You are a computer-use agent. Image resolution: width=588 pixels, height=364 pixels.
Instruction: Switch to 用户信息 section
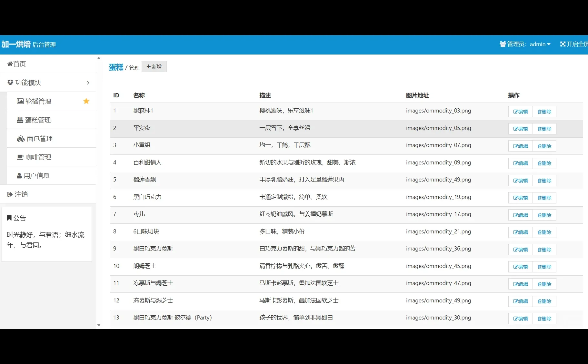[36, 175]
